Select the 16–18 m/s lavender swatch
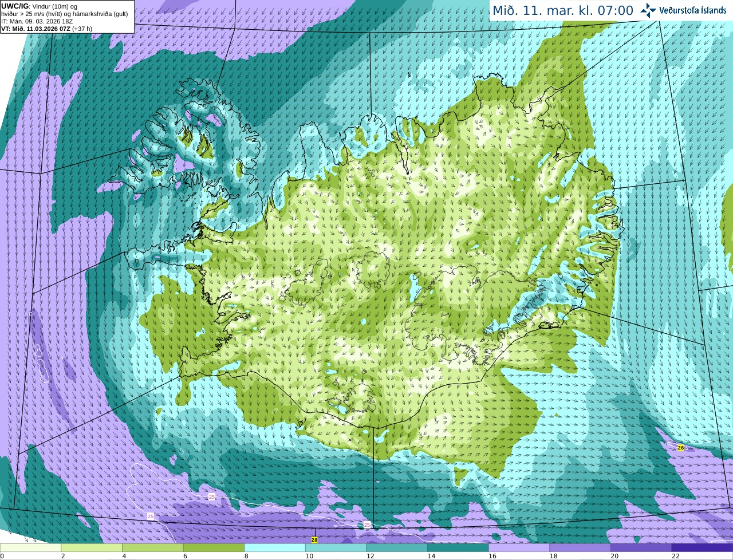733x560 pixels. click(519, 547)
